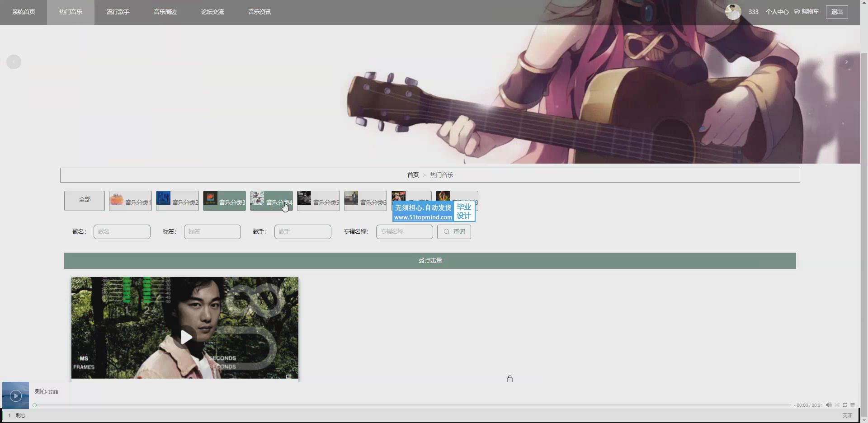Focus the 专辑名称 album name input
This screenshot has height=423, width=868.
coord(405,232)
